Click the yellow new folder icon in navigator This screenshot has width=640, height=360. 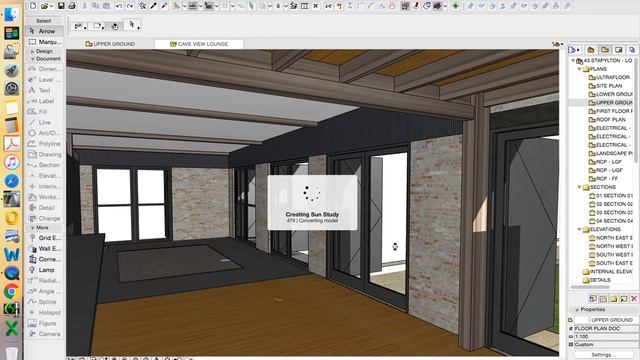(613, 299)
